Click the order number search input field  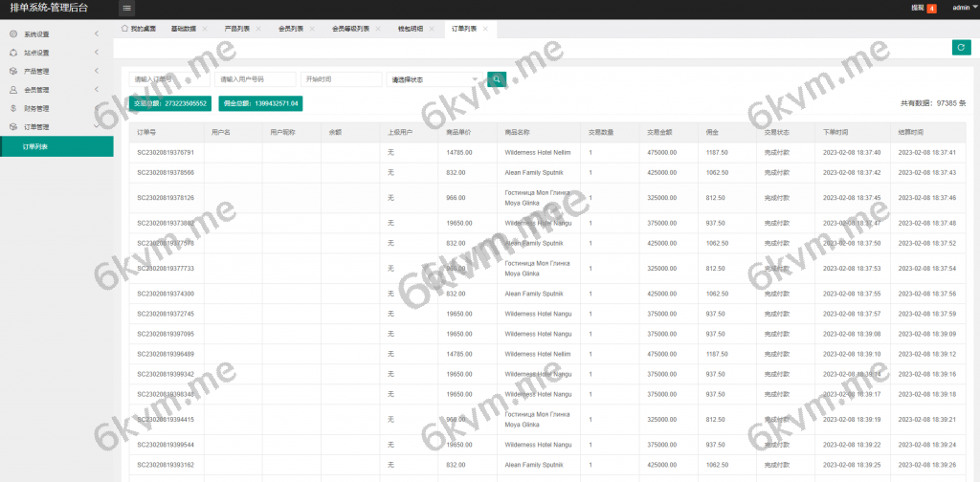168,79
